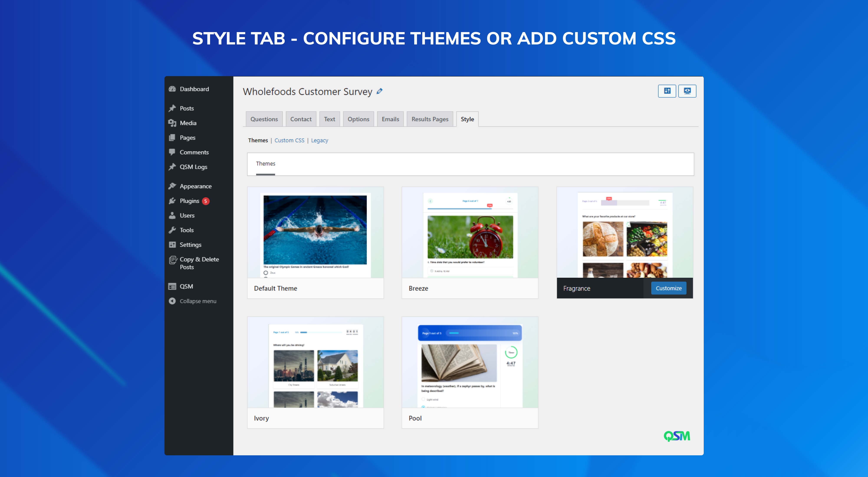Click the Appearance paintbrush icon
868x477 pixels.
pos(172,186)
